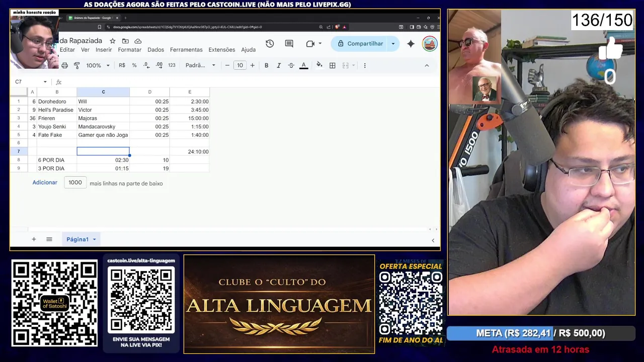This screenshot has height=362, width=644.
Task: Toggle bold formatting
Action: click(x=266, y=65)
